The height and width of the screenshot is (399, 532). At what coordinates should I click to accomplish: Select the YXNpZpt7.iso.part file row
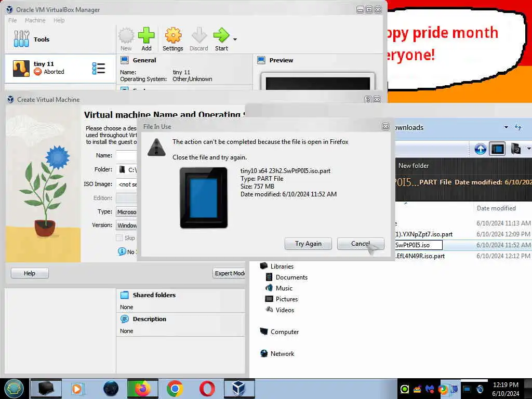point(463,234)
